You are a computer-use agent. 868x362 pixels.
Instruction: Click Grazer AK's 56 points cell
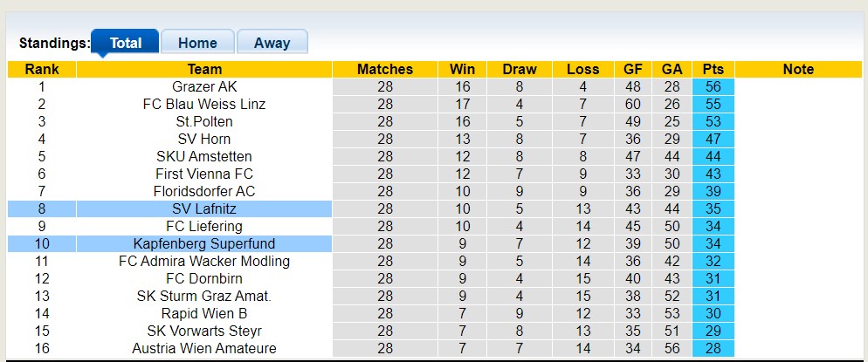(x=713, y=86)
